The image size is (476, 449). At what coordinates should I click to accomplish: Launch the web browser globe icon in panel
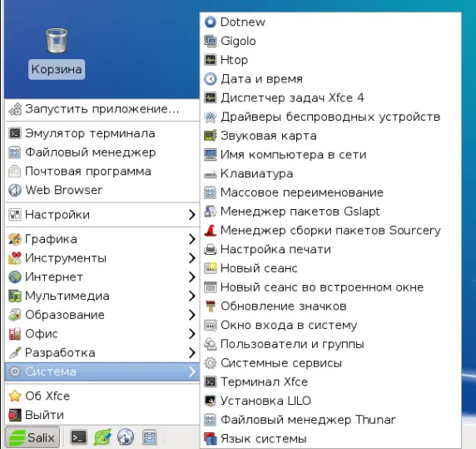tap(126, 437)
